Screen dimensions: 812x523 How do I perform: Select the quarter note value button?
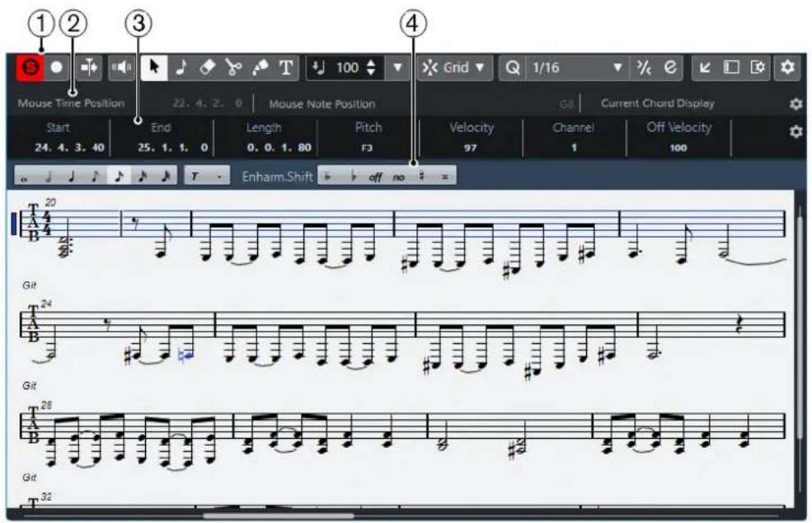(x=72, y=177)
